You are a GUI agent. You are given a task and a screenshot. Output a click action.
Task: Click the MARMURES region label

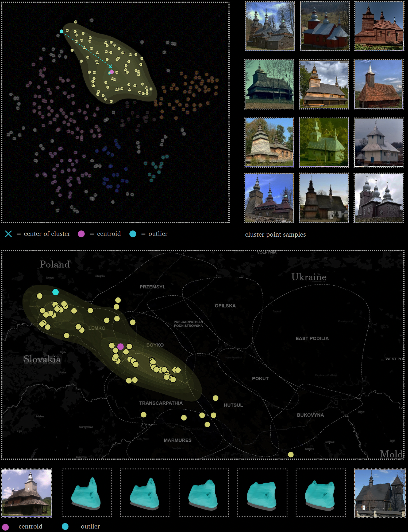click(x=178, y=440)
